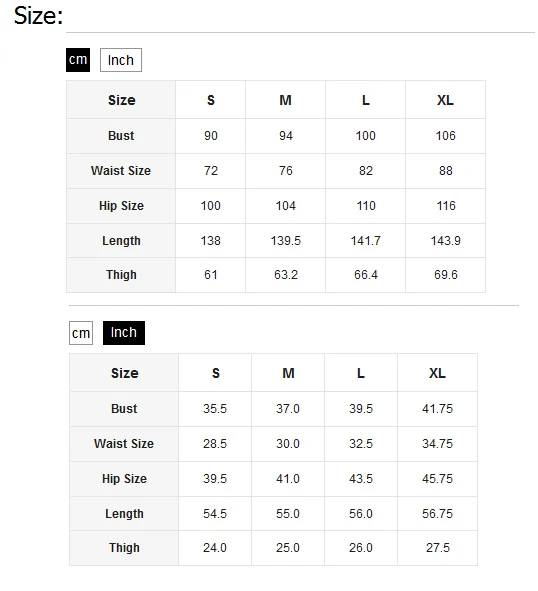538x591 pixels.
Task: Click the S column header in inch table
Action: coord(215,373)
